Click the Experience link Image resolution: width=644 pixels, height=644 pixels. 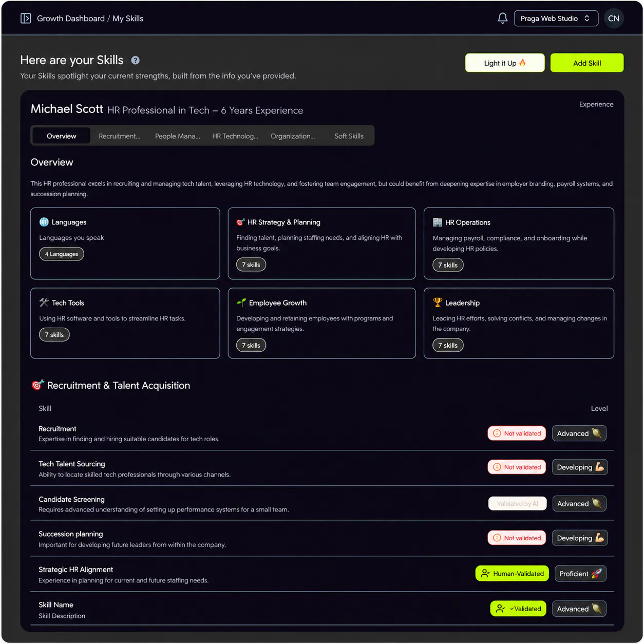(x=596, y=104)
